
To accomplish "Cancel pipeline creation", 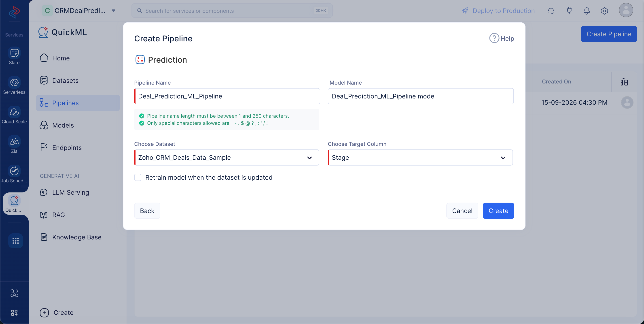I will click(x=462, y=211).
